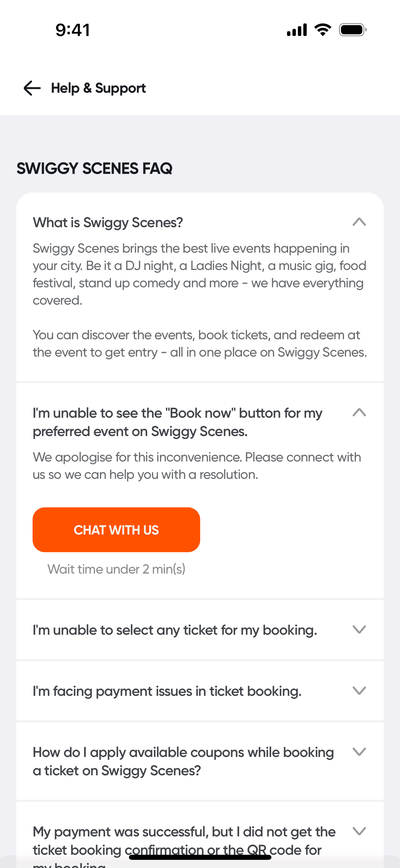Image resolution: width=400 pixels, height=868 pixels.
Task: Click the "What is Swiggy Scenes?" question title
Action: pos(108,223)
